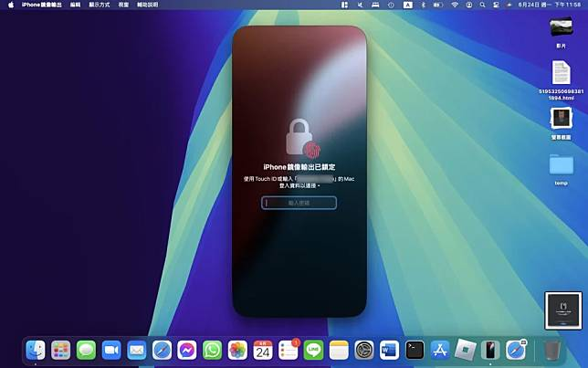Launch Photos app from the Dock

point(238,350)
